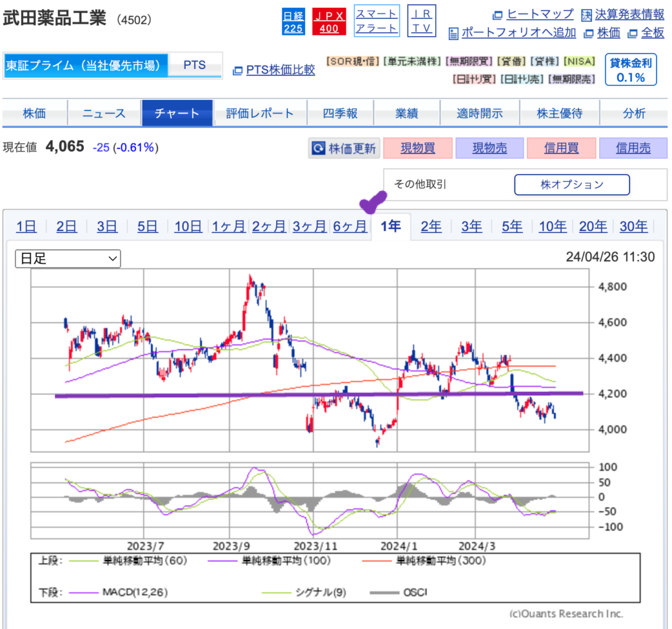The image size is (672, 629).
Task: Select the 3ヶ月 chart period
Action: click(x=310, y=227)
